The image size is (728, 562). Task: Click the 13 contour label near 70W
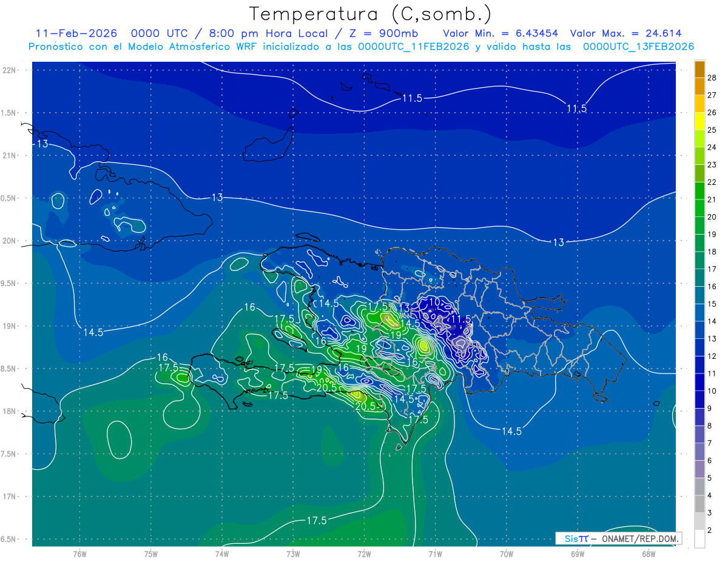pyautogui.click(x=558, y=243)
